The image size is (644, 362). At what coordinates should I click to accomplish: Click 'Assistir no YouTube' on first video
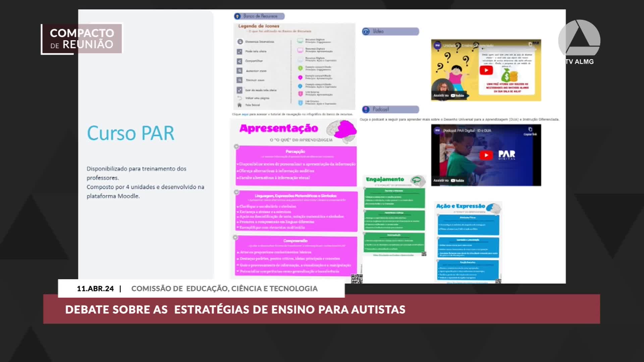click(448, 96)
